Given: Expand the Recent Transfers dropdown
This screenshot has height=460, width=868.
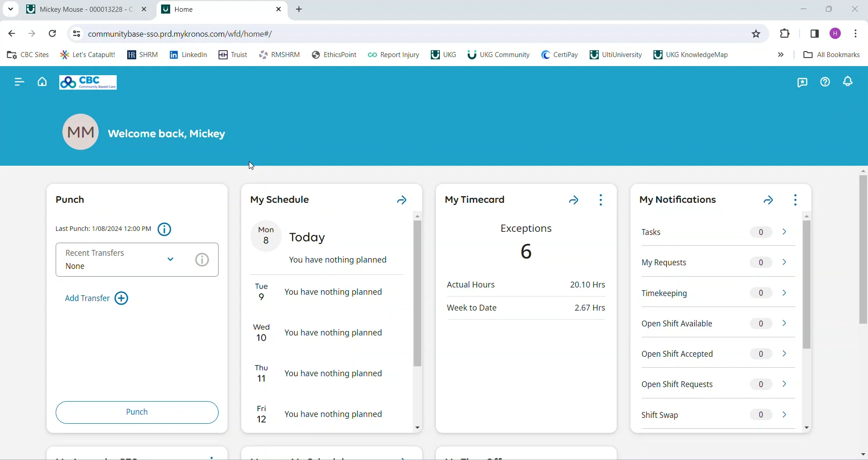Looking at the screenshot, I should click(171, 260).
